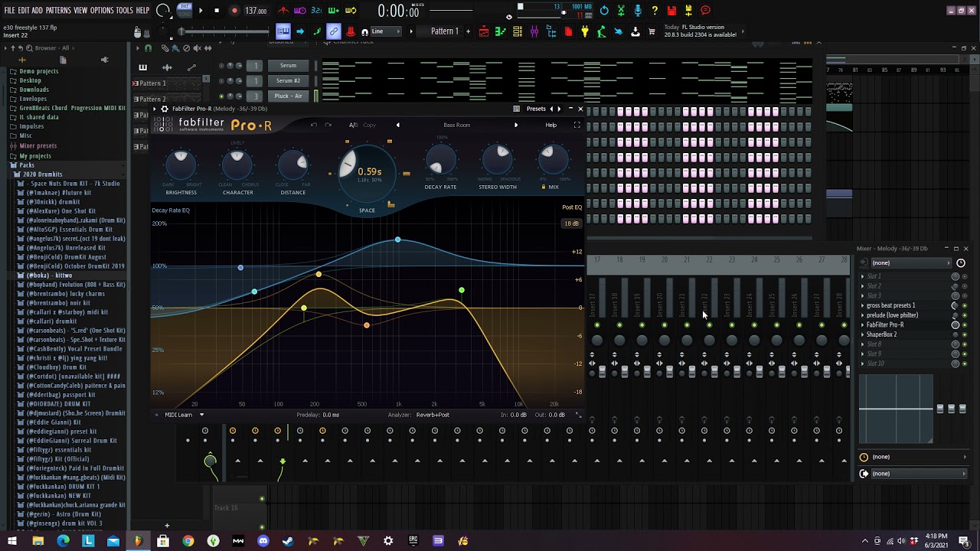Save project with the red floppy icon
980x551 pixels.
tap(671, 11)
